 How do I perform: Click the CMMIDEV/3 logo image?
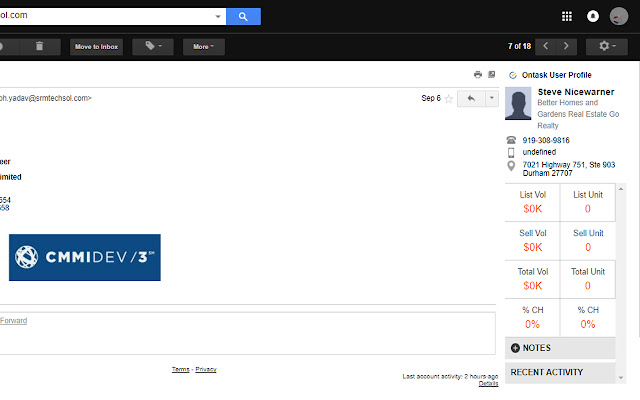(x=85, y=257)
